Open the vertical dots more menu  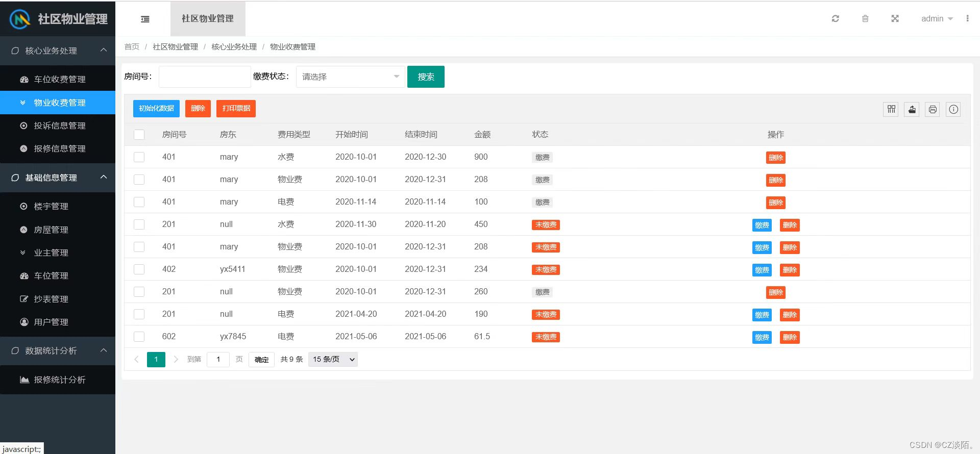click(967, 18)
